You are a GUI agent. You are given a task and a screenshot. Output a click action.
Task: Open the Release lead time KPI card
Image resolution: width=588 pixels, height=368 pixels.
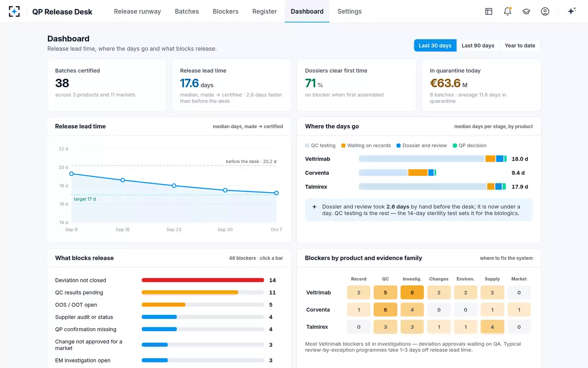(x=232, y=85)
